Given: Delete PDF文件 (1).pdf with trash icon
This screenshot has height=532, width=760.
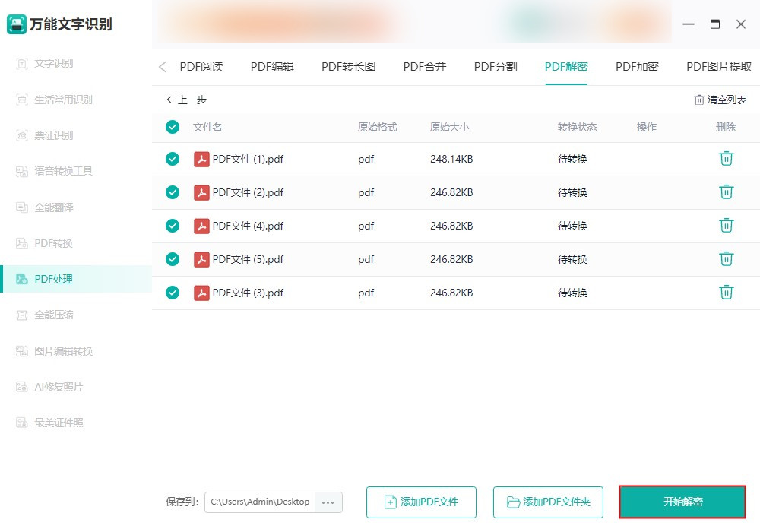Looking at the screenshot, I should [x=726, y=158].
